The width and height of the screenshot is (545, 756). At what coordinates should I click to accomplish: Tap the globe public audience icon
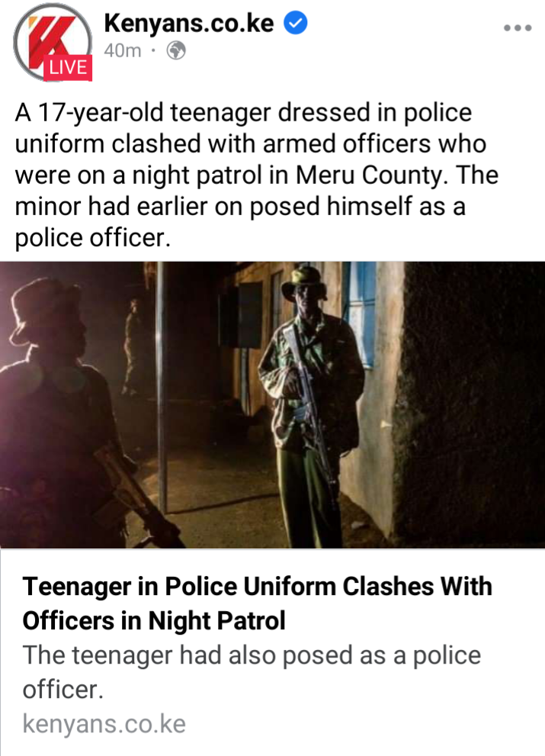click(x=176, y=50)
